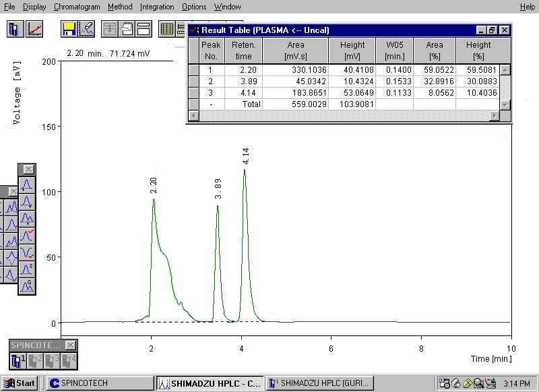Select the negative peak tool with checkmark
The image size is (539, 392).
coord(27,253)
